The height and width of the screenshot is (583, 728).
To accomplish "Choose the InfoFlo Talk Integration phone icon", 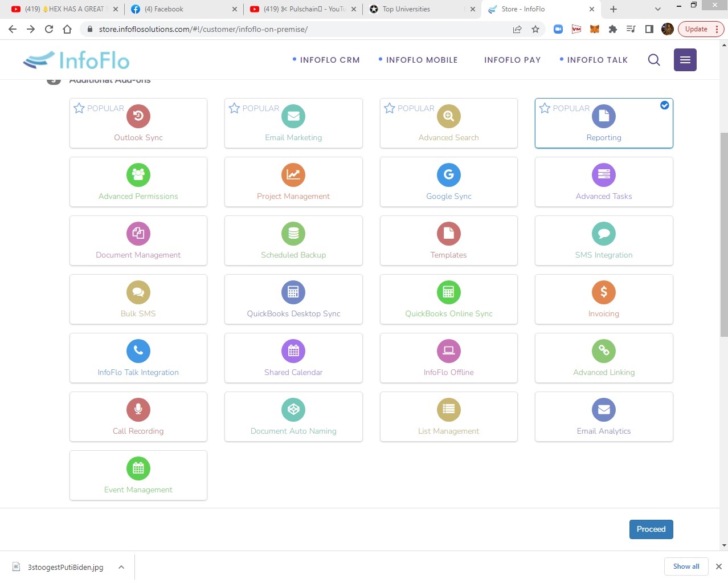I will pyautogui.click(x=138, y=351).
